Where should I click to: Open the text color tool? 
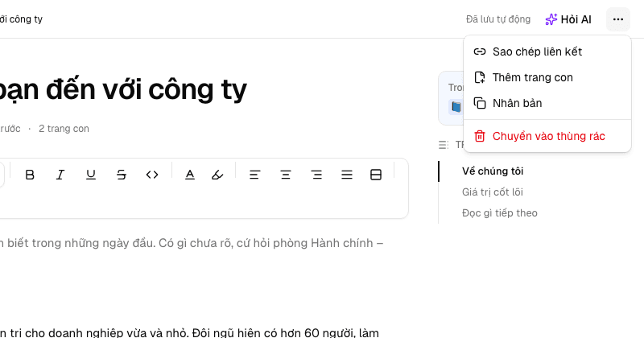coord(190,175)
